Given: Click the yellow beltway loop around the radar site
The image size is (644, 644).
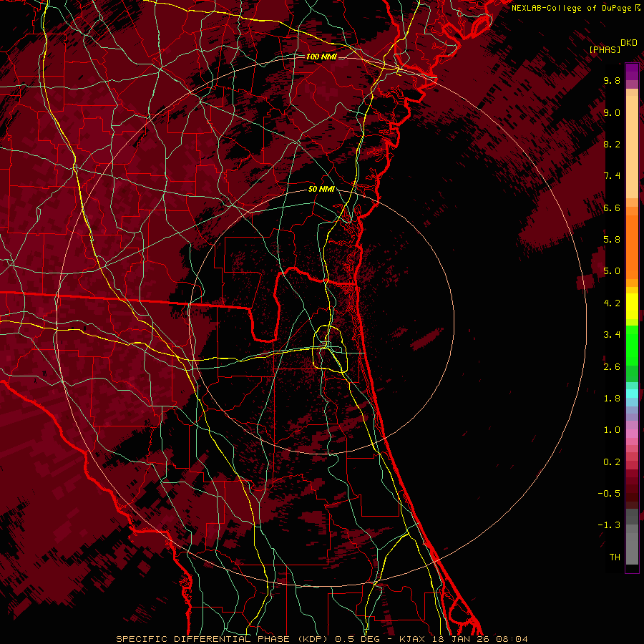Looking at the screenshot, I should click(x=331, y=349).
